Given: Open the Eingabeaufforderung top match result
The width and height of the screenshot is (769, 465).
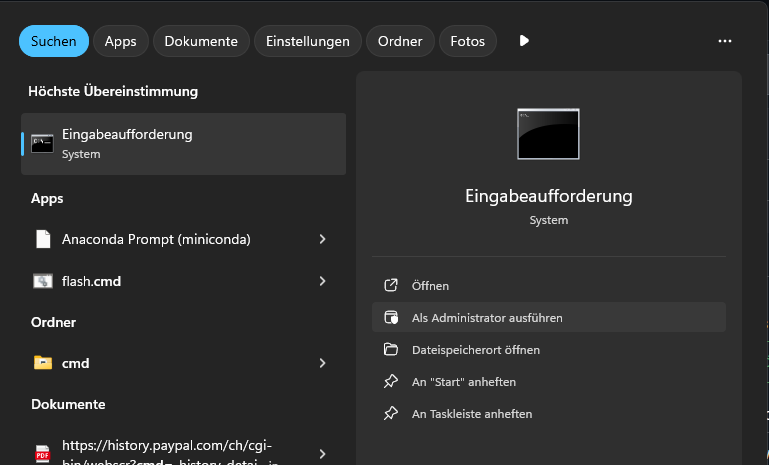Looking at the screenshot, I should (183, 144).
